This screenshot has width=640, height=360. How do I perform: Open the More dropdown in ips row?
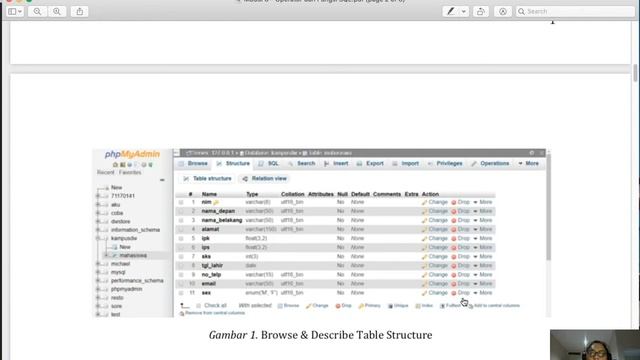[x=482, y=247]
